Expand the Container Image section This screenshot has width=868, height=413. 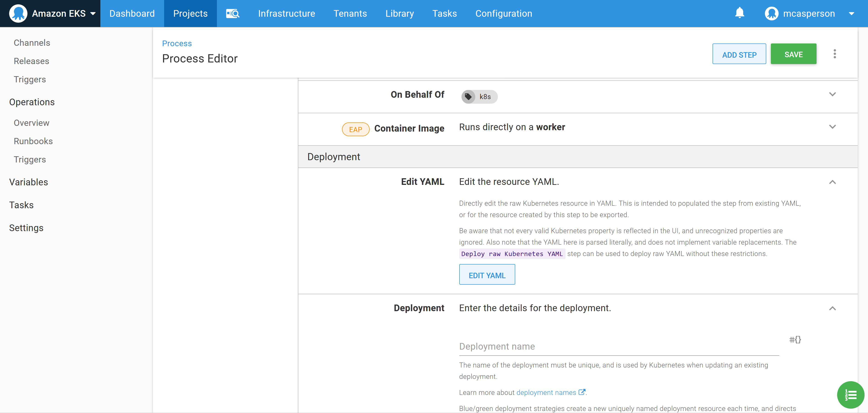point(833,127)
